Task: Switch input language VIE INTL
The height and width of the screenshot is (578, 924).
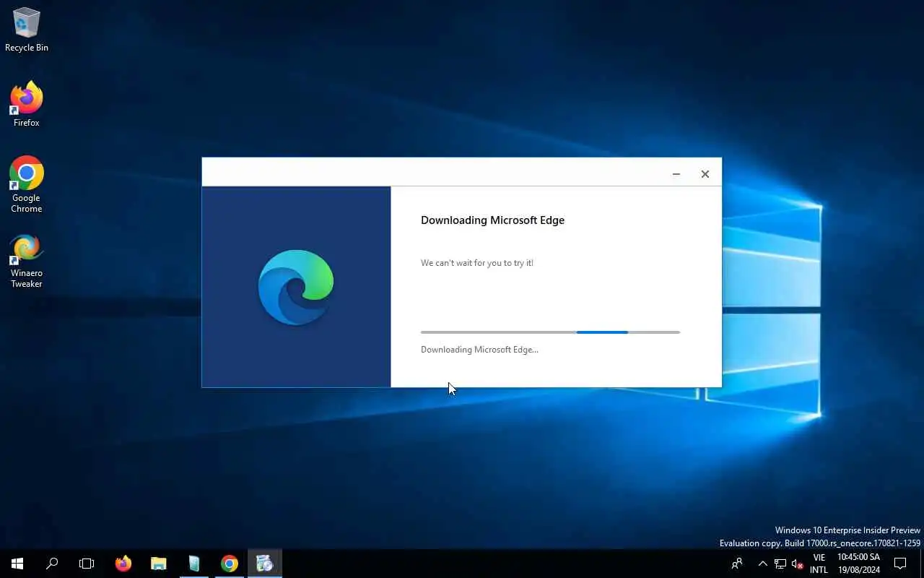Action: tap(819, 564)
